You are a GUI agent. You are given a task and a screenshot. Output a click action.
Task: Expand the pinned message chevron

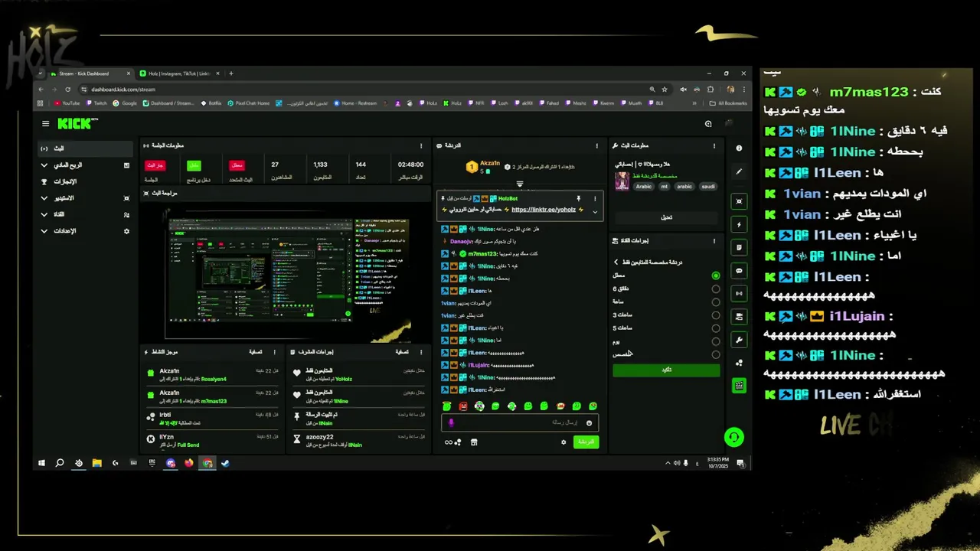pyautogui.click(x=595, y=212)
